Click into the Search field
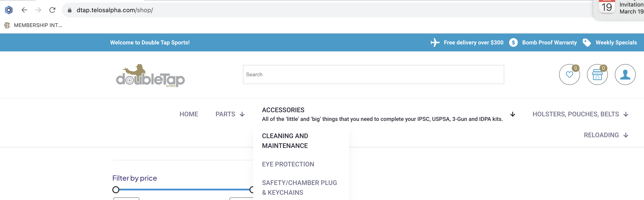The width and height of the screenshot is (644, 200). [373, 75]
